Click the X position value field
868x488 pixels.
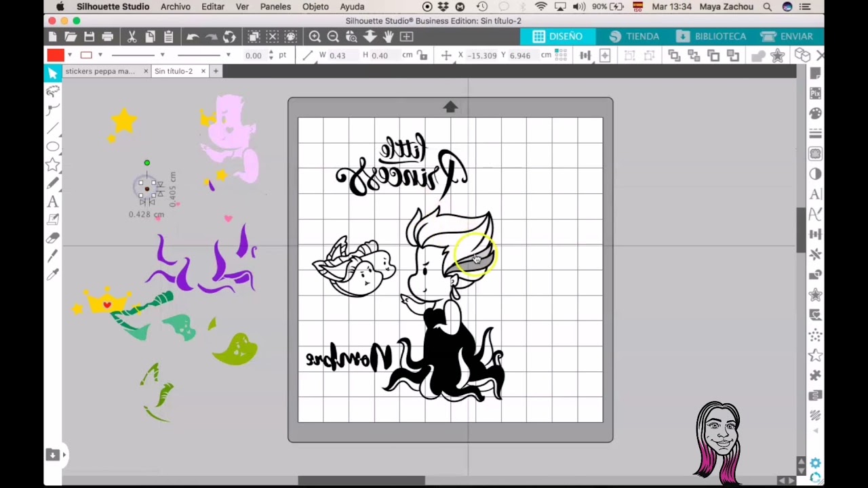click(x=483, y=56)
